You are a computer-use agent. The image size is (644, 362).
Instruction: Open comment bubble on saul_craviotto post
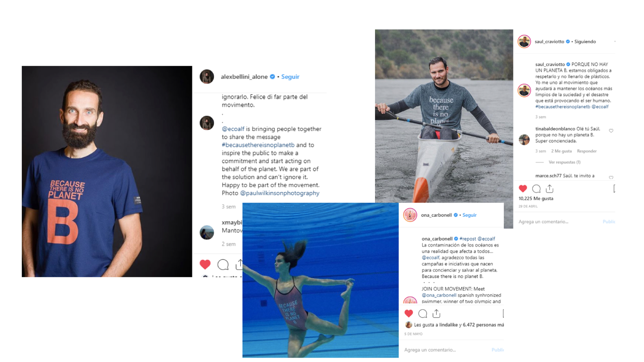536,189
